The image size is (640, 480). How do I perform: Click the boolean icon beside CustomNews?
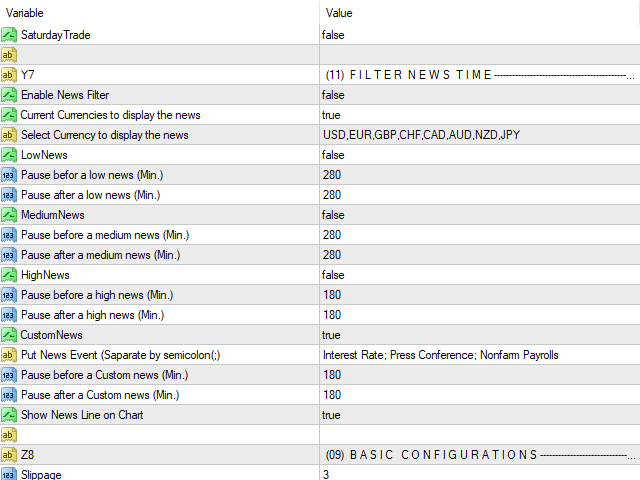[x=9, y=335]
